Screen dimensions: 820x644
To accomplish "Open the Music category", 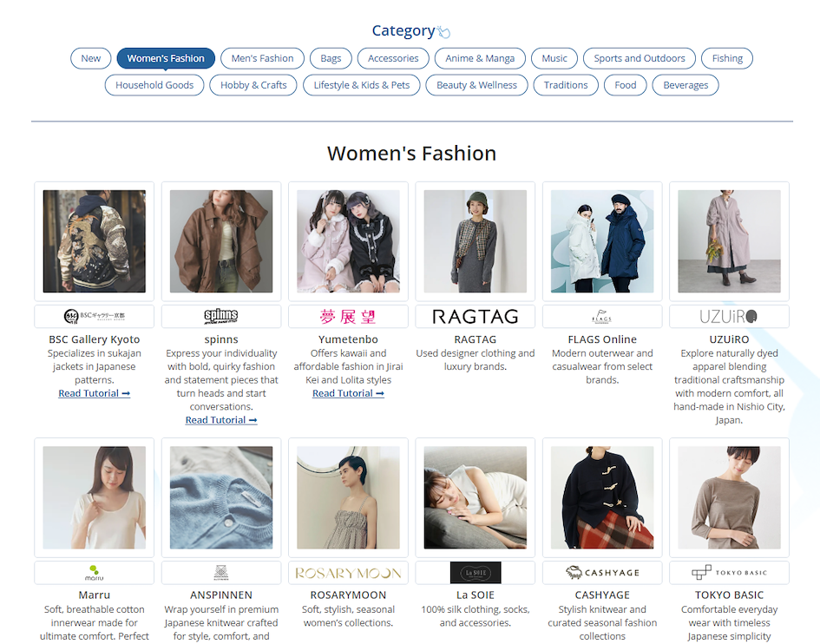I will (x=554, y=58).
